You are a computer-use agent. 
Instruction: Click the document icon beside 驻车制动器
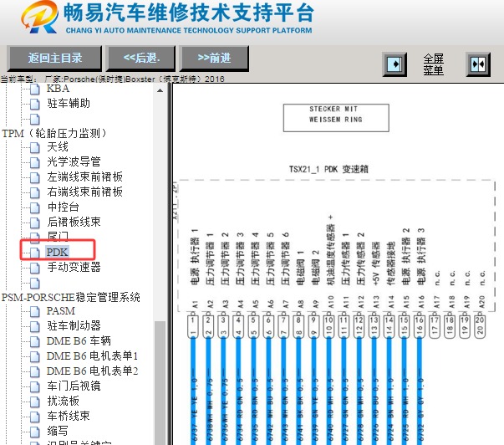click(35, 326)
